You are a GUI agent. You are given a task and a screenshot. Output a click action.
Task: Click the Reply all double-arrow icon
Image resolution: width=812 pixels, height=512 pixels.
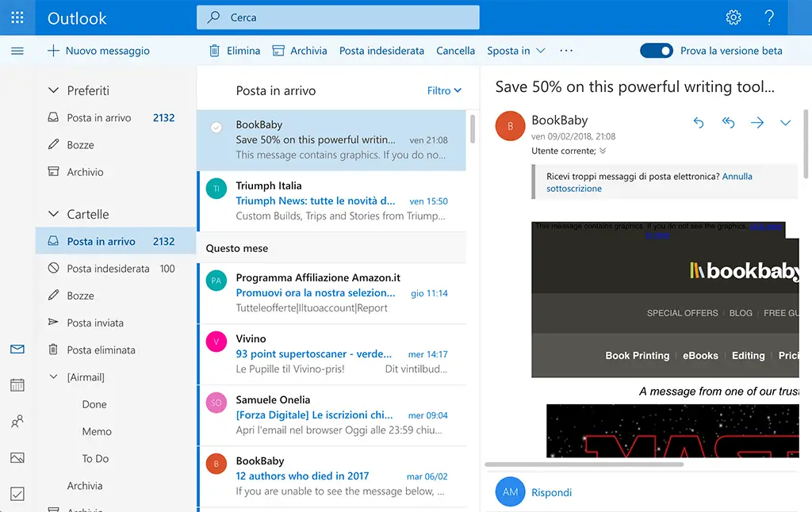(728, 122)
